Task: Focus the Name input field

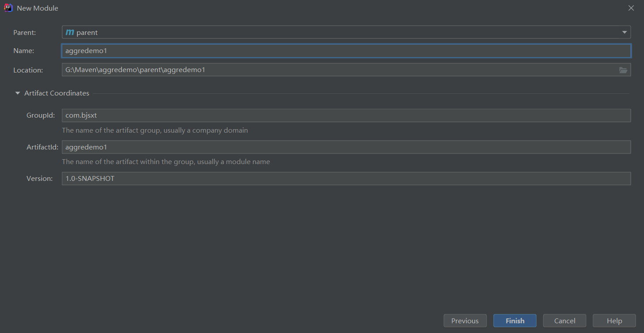Action: (x=346, y=51)
